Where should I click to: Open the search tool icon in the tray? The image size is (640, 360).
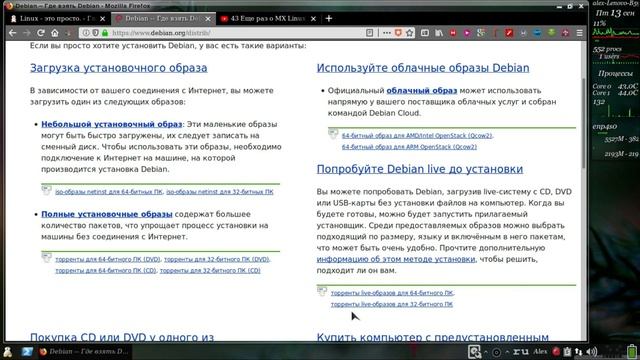(x=474, y=352)
